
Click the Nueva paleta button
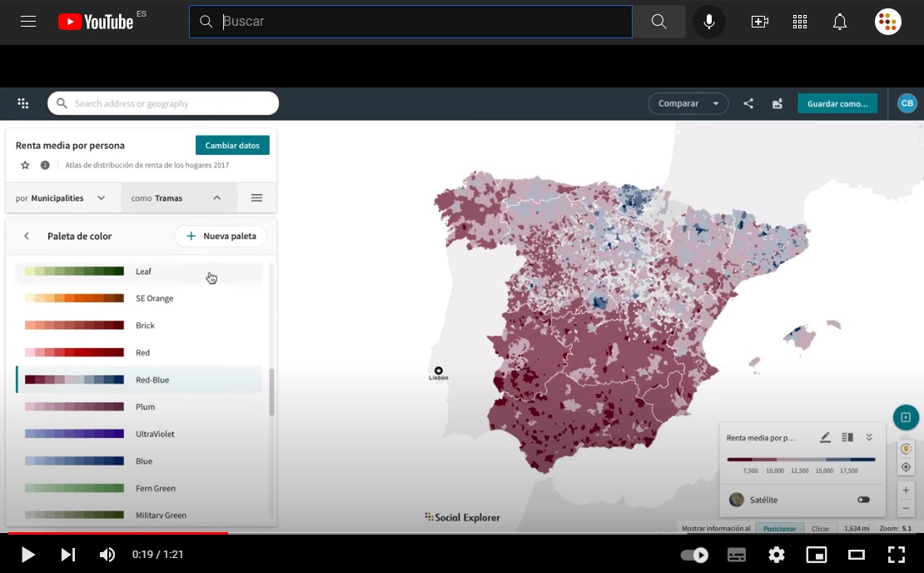click(221, 236)
